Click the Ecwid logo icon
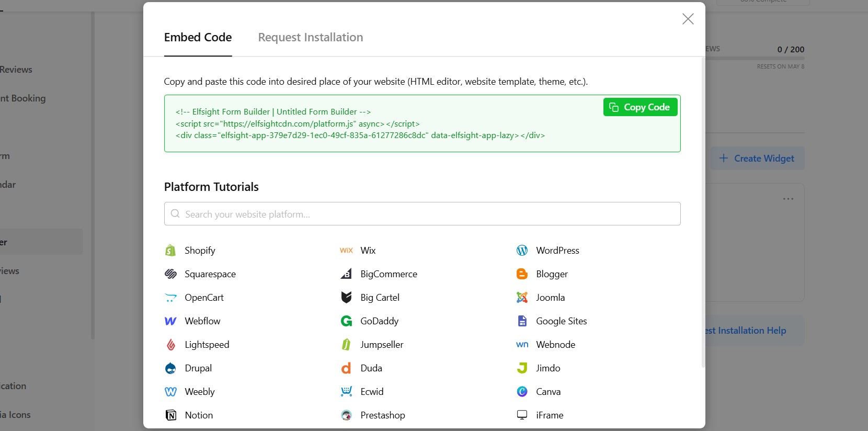Screen dimensions: 868x431 pos(346,392)
